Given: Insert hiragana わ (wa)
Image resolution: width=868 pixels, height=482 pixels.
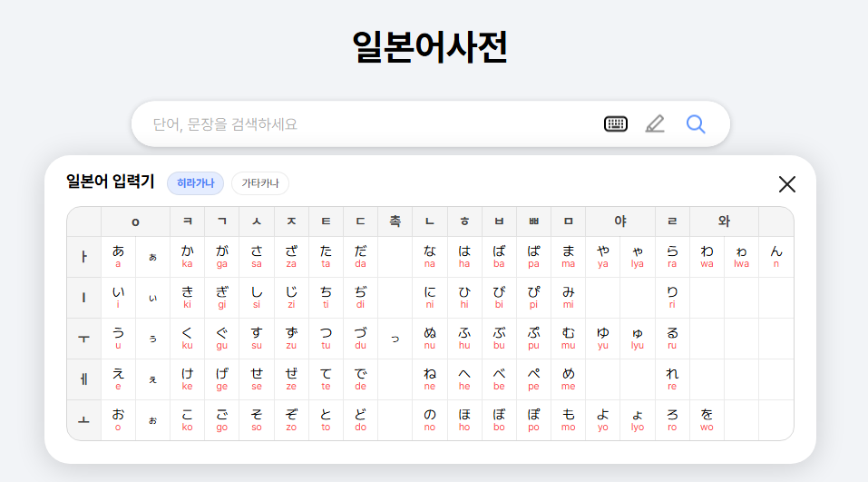Looking at the screenshot, I should pos(707,257).
